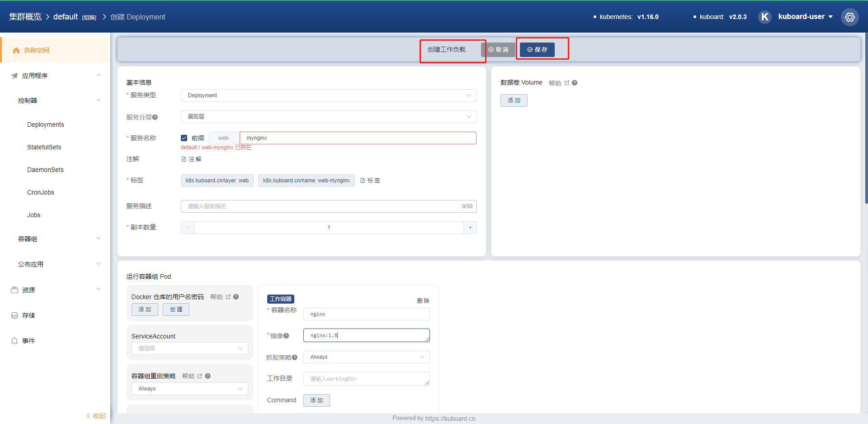This screenshot has height=424, width=868.
Task: Click the 保存 save button
Action: click(537, 50)
